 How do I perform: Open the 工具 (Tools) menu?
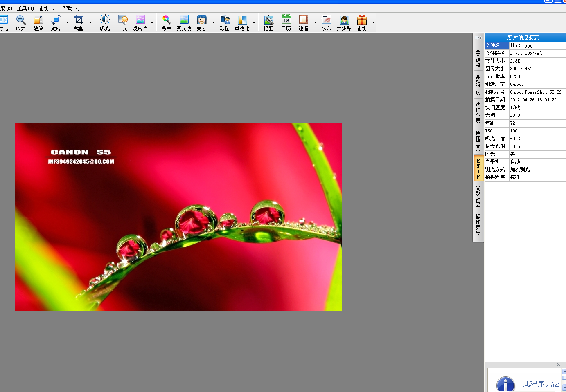[25, 8]
